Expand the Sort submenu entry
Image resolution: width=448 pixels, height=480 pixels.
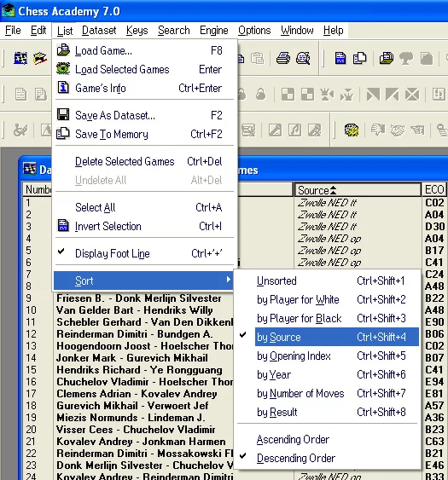tap(143, 280)
